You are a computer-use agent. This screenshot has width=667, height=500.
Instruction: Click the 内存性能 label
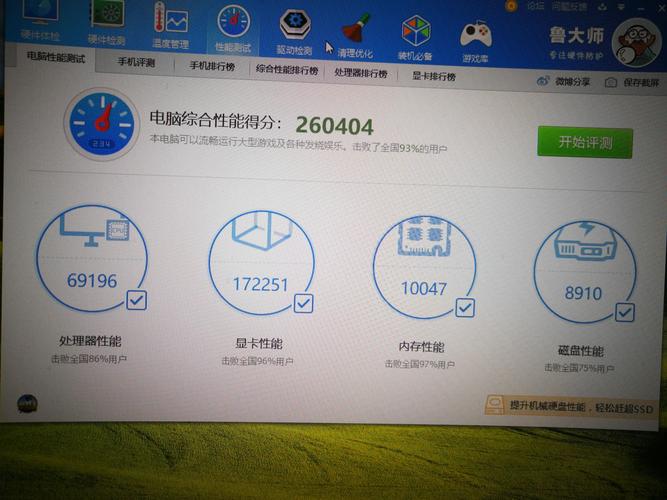[x=421, y=347]
